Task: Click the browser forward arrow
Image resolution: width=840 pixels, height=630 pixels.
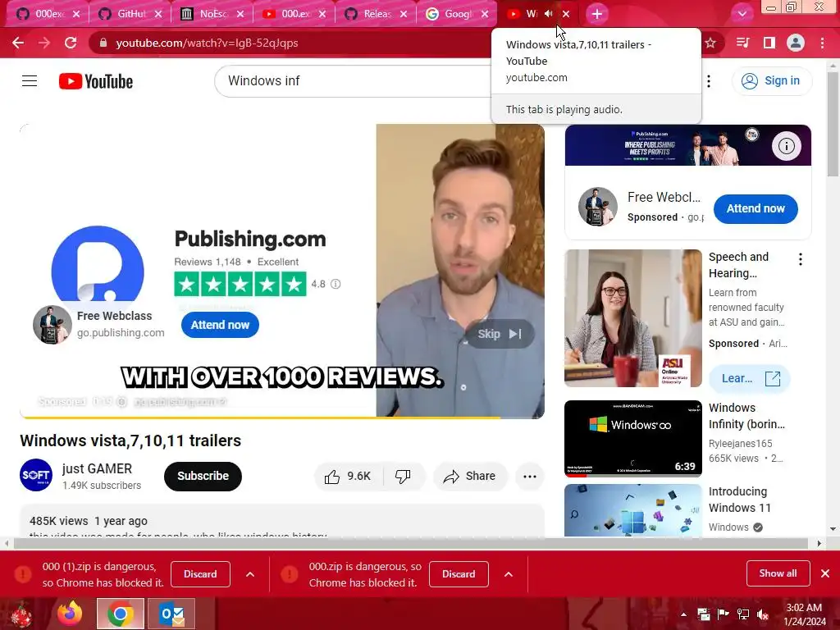Action: (x=44, y=43)
